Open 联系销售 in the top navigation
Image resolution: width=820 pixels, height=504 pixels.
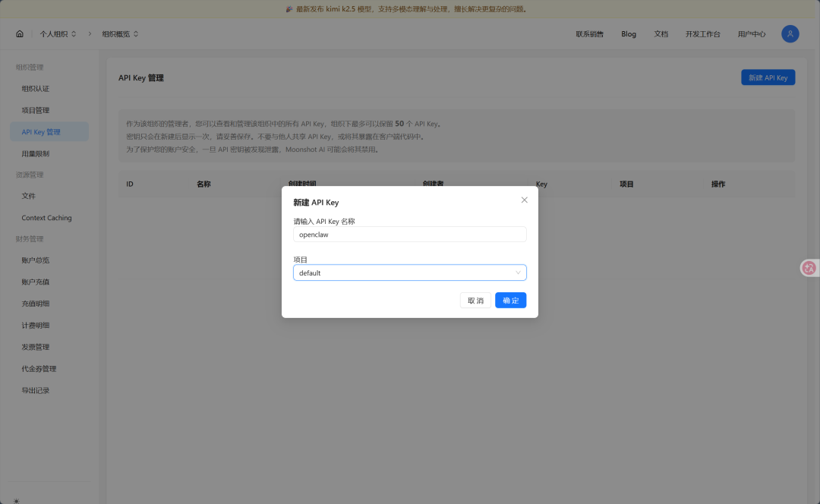[589, 34]
